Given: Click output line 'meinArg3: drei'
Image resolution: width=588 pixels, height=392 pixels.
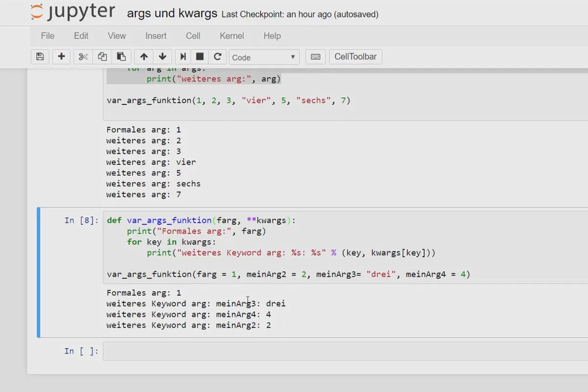Looking at the screenshot, I should point(196,304).
